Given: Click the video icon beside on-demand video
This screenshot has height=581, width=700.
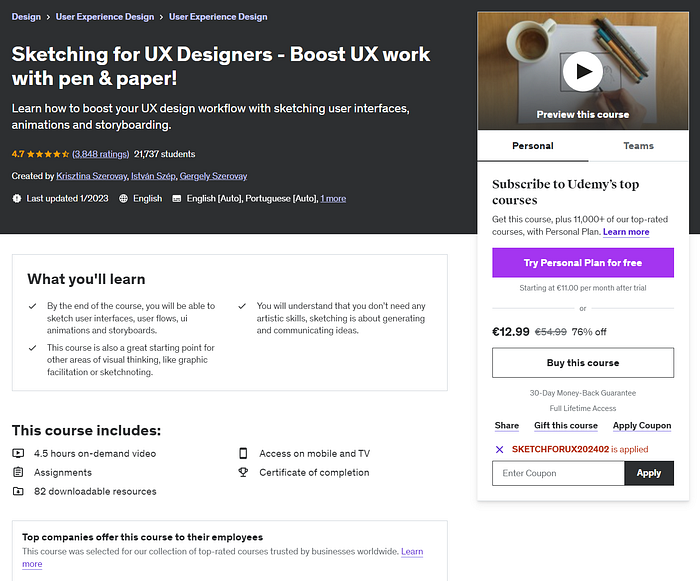Looking at the screenshot, I should (18, 453).
